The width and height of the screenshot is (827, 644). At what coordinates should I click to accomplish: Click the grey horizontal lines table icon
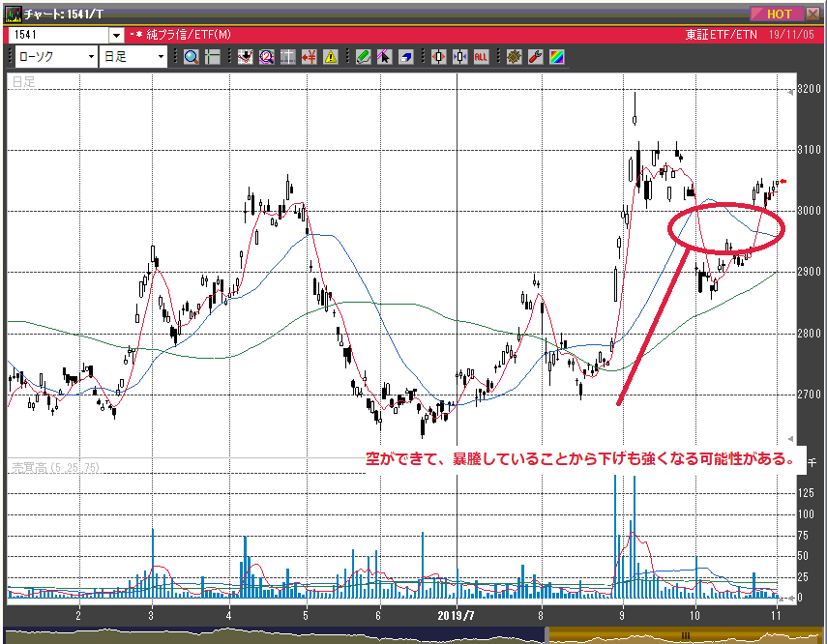pos(287,56)
